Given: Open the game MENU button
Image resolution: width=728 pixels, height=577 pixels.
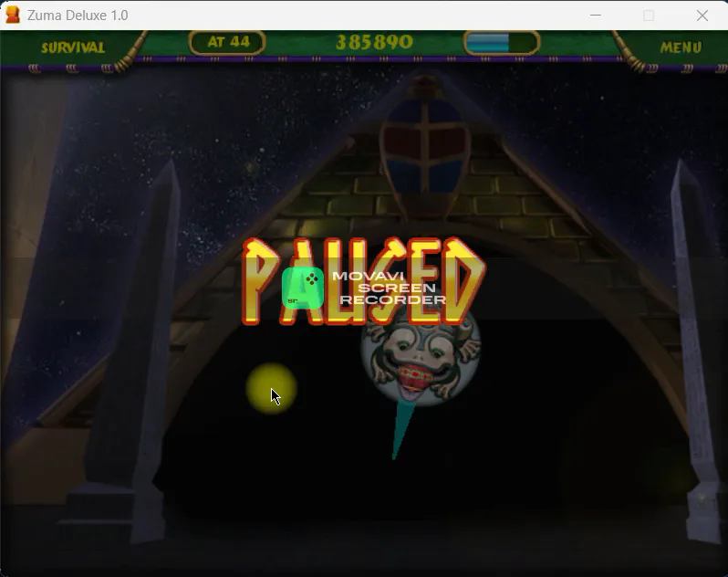Looking at the screenshot, I should coord(681,47).
